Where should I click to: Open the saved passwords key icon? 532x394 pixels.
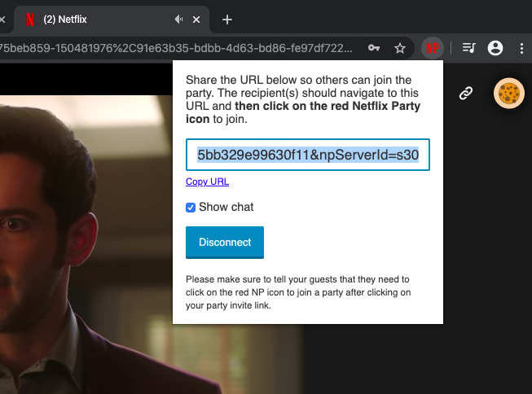pyautogui.click(x=374, y=48)
